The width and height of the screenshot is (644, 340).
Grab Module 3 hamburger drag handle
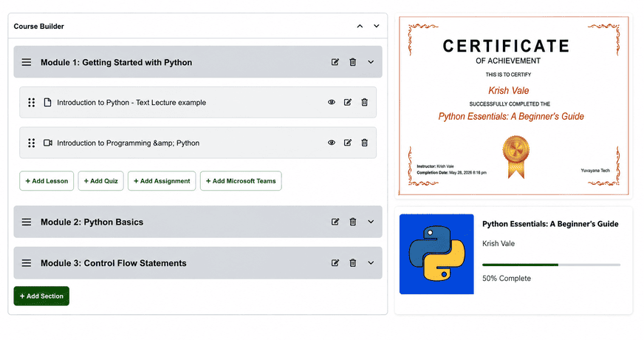click(x=27, y=263)
